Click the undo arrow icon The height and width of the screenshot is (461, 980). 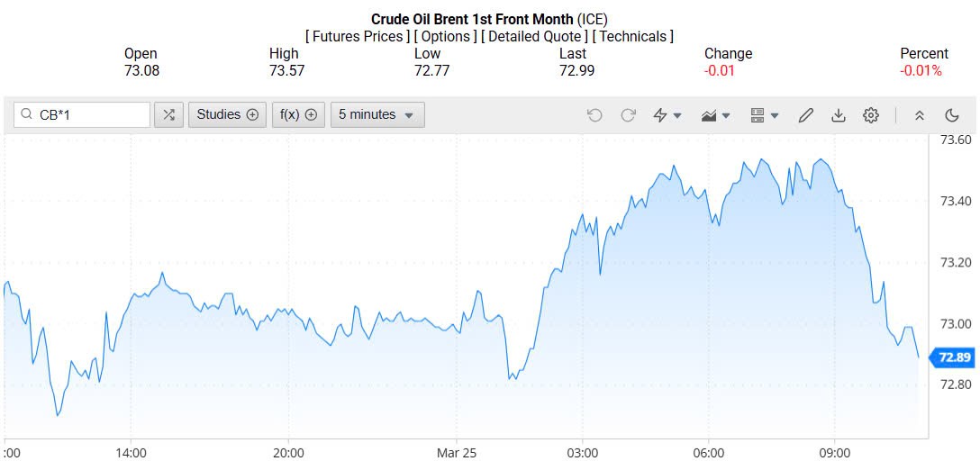tap(594, 115)
